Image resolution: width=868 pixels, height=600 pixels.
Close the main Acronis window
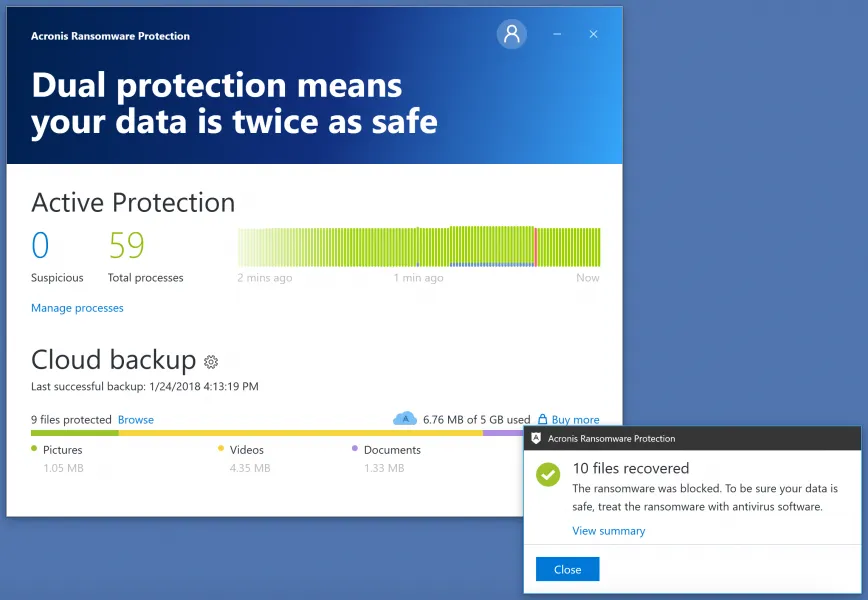coord(593,34)
